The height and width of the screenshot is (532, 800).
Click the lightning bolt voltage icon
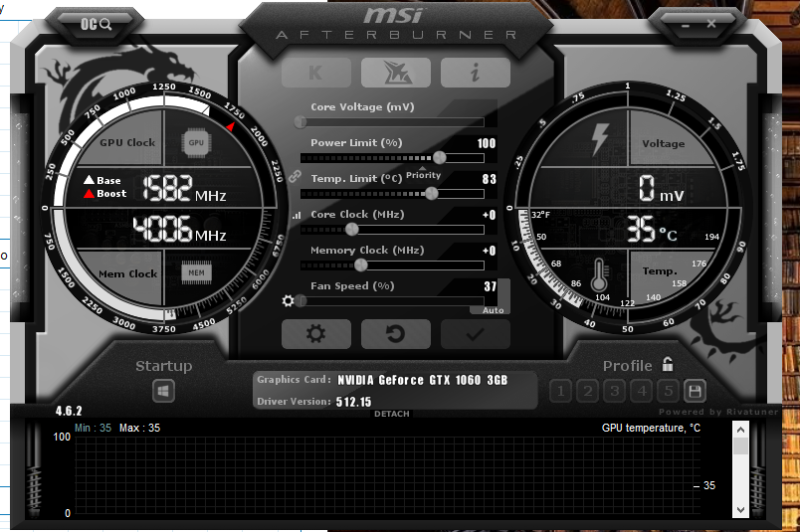pyautogui.click(x=599, y=140)
